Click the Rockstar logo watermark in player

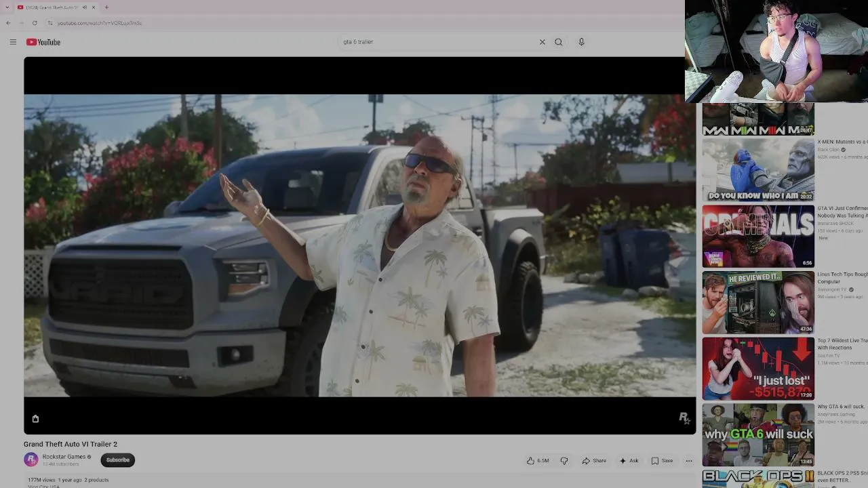(x=684, y=418)
